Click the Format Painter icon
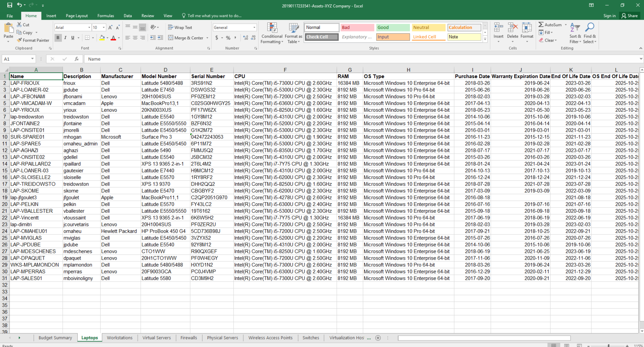Viewport: 644px width, 347px height. (x=20, y=40)
